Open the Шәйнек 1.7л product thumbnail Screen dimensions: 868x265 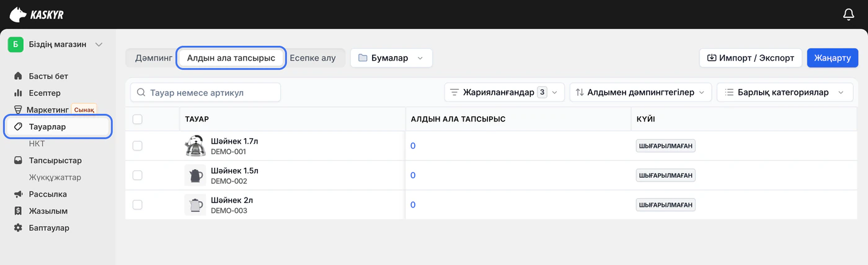pos(195,146)
